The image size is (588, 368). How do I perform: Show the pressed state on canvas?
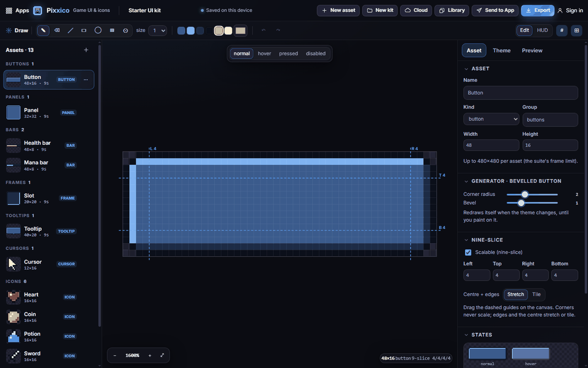tap(289, 53)
